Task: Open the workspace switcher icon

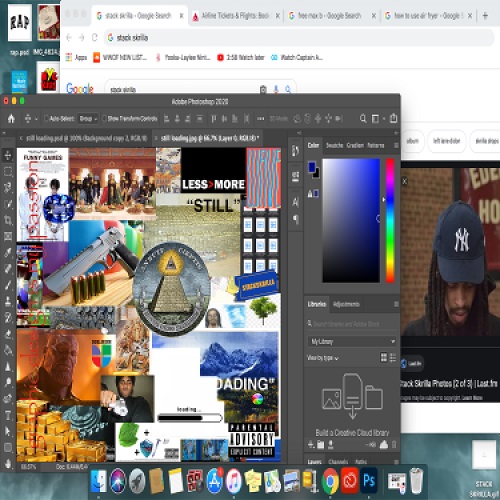Action: tap(375, 119)
